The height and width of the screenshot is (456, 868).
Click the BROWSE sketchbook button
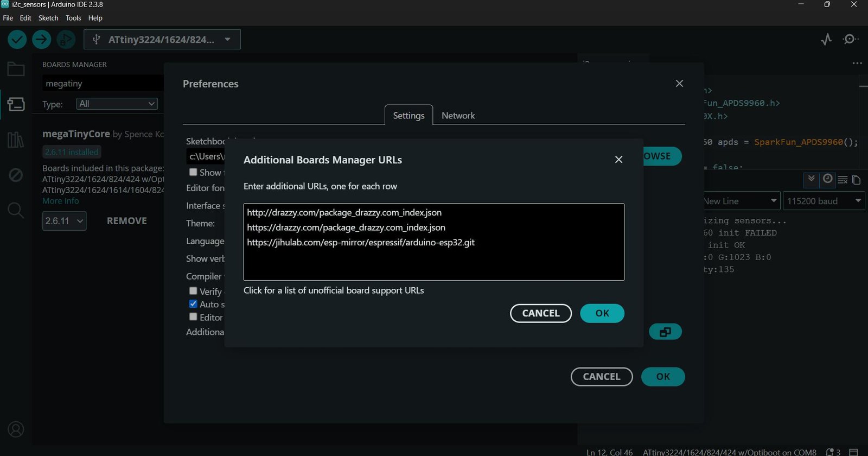[x=662, y=156]
